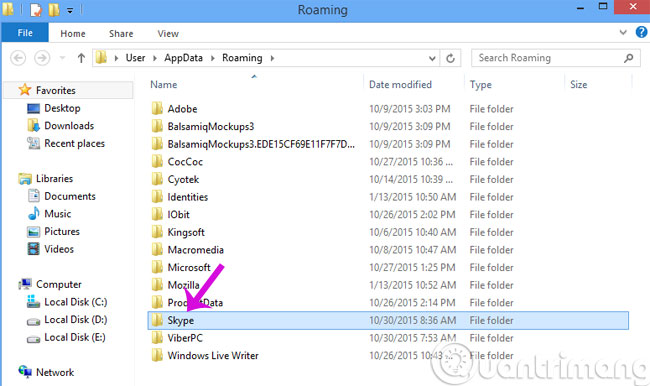
Task: Select the CocCoc folder icon
Action: pos(158,162)
